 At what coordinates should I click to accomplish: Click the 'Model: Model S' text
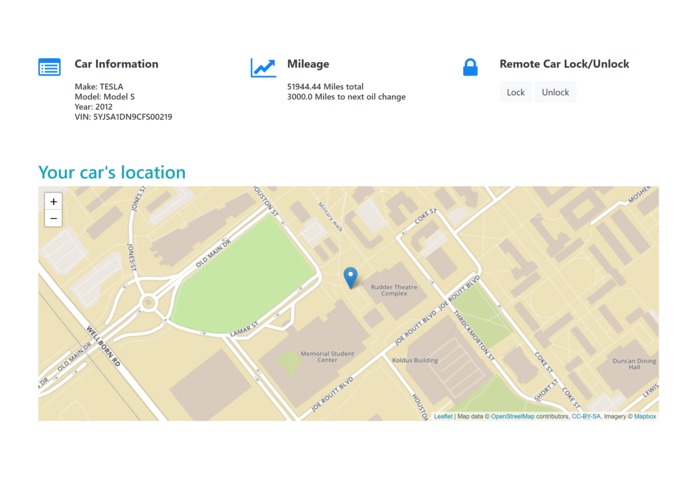click(105, 97)
